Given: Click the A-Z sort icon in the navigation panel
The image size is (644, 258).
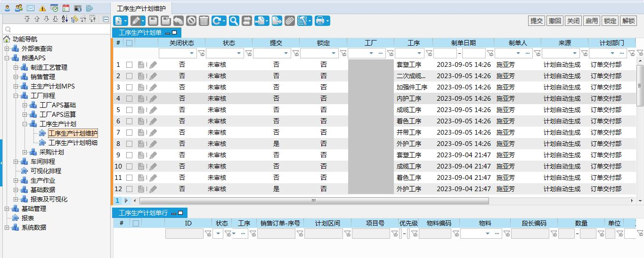Looking at the screenshot, I should 65,19.
